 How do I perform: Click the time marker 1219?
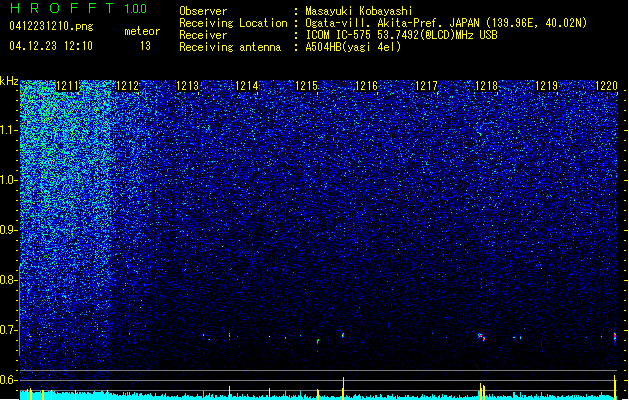[546, 86]
